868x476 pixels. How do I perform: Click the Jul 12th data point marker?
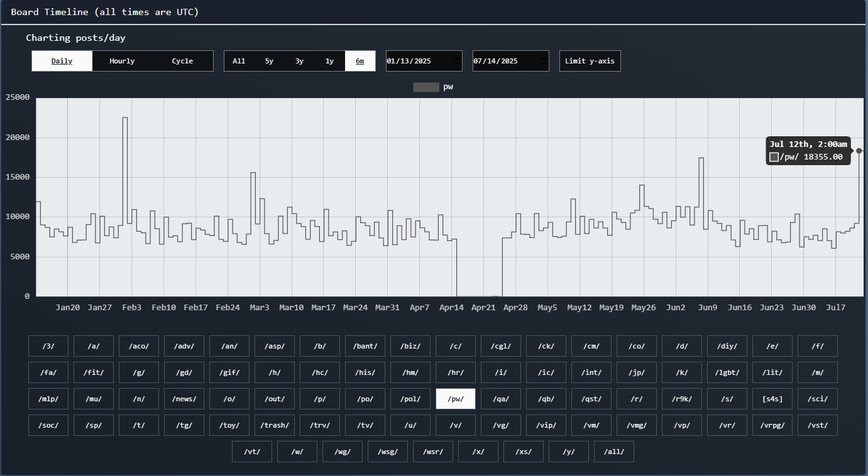(859, 151)
